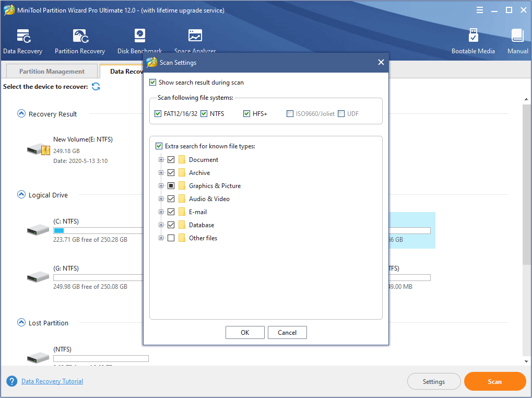
Task: Collapse the Logical Drive section
Action: coord(21,194)
